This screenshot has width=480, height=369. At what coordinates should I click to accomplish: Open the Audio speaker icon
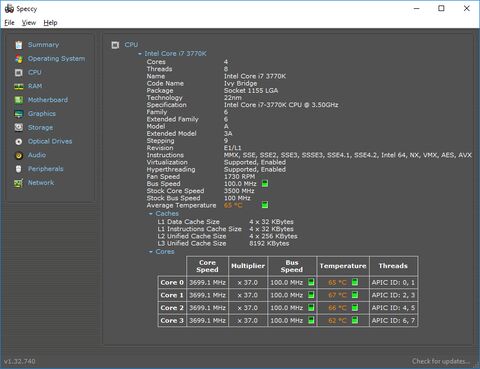[19, 155]
